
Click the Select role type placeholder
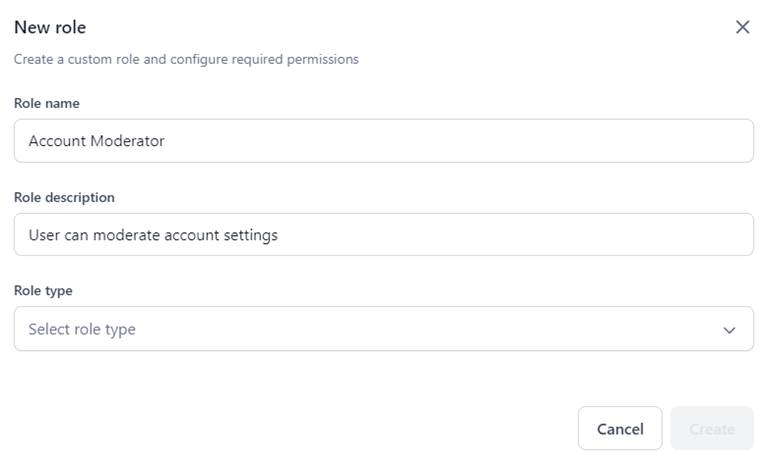click(x=82, y=329)
